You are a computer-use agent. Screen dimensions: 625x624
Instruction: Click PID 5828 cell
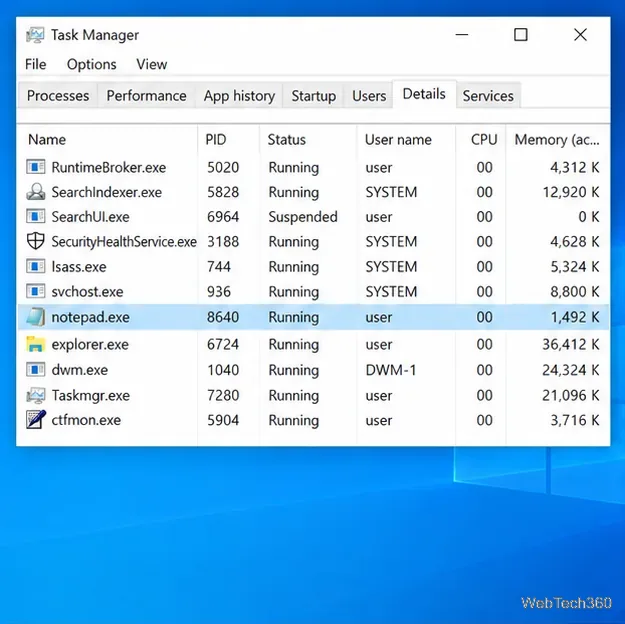[x=223, y=192]
